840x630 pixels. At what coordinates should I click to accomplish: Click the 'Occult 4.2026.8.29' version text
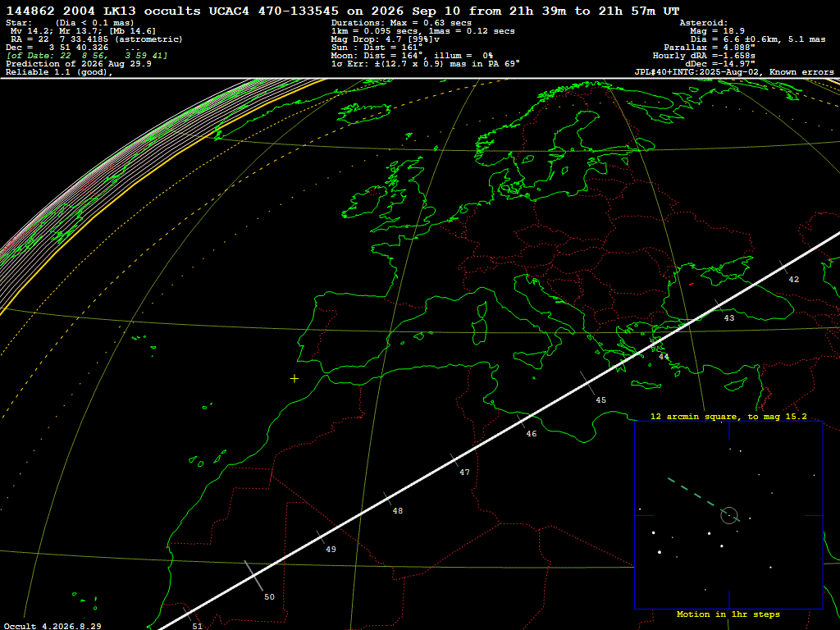click(52, 626)
